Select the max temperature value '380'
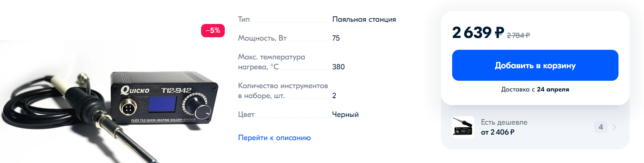 tap(338, 67)
